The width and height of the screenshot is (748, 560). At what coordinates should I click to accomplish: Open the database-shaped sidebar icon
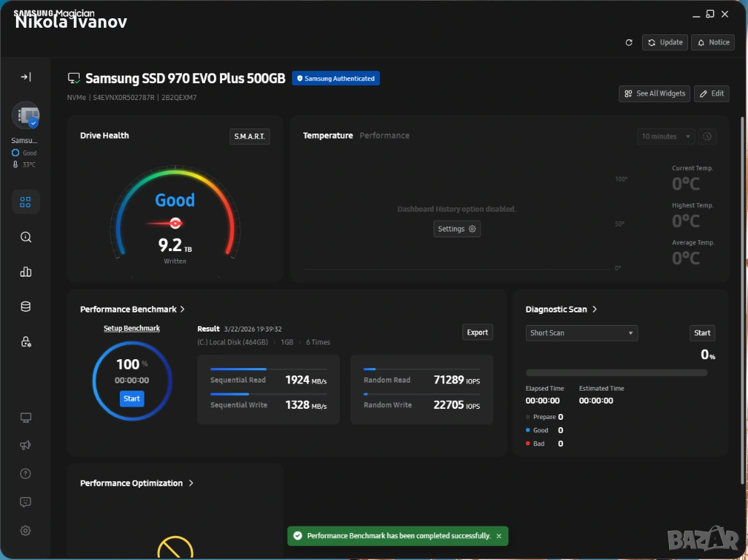pos(26,307)
